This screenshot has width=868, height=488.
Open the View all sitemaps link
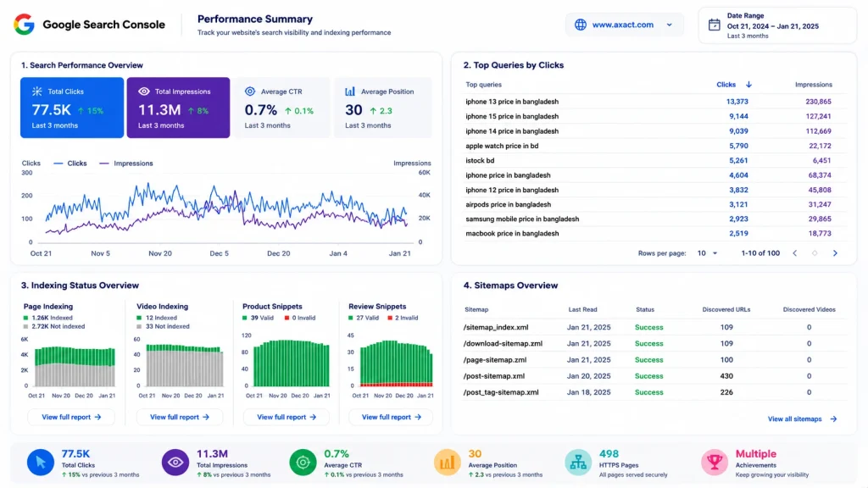(x=794, y=419)
